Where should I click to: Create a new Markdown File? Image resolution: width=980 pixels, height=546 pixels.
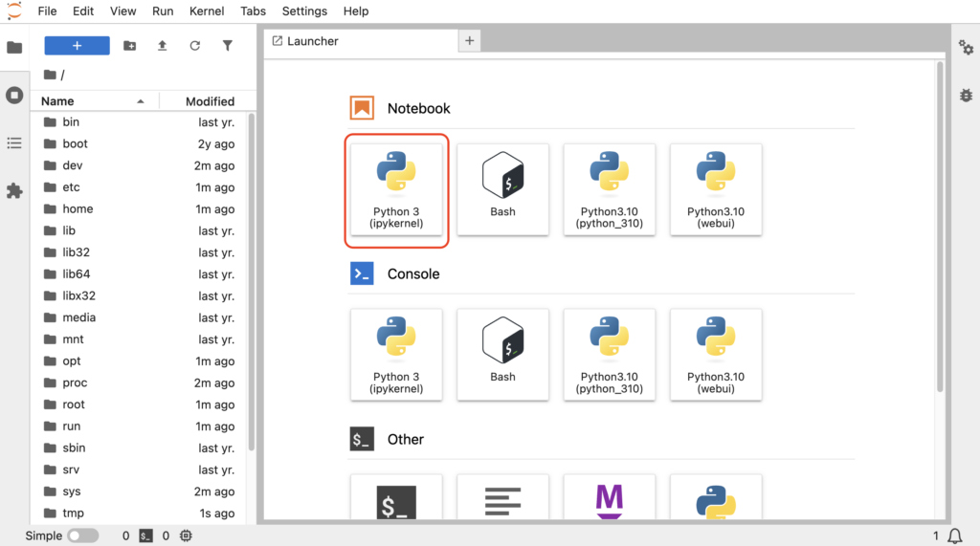610,497
